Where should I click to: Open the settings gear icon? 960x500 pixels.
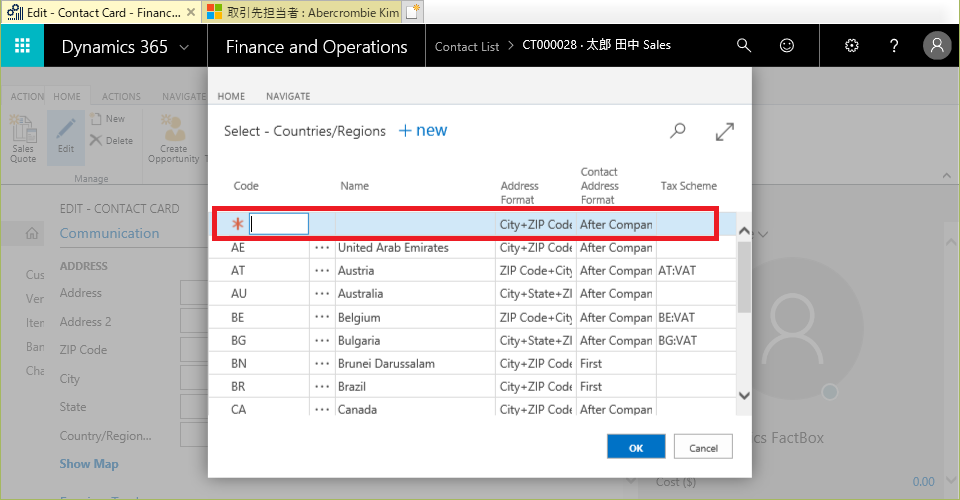click(852, 46)
